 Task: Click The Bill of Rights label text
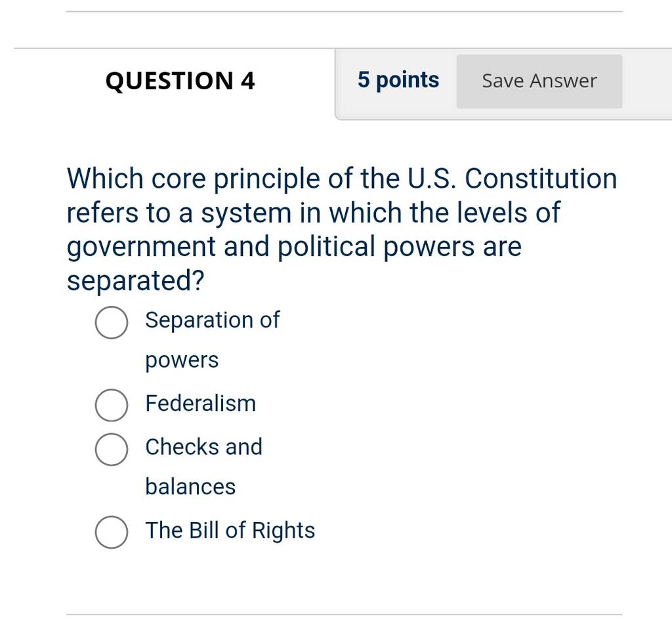pyautogui.click(x=230, y=530)
